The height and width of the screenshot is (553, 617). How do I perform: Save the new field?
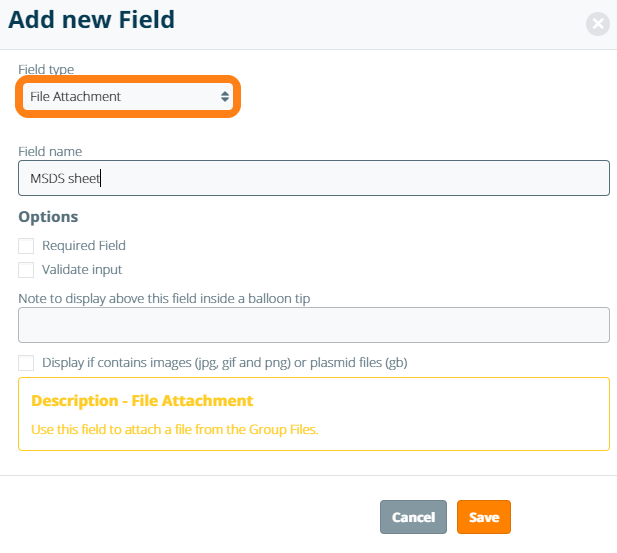point(484,517)
